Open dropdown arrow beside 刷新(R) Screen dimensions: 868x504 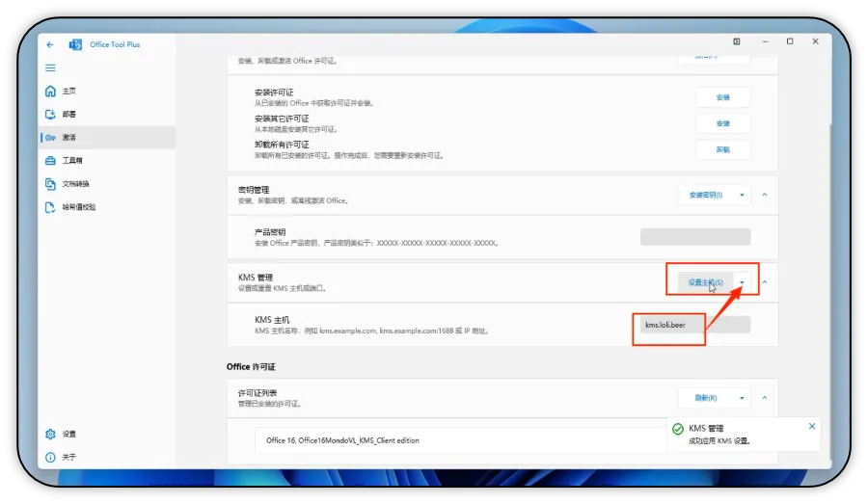(742, 398)
